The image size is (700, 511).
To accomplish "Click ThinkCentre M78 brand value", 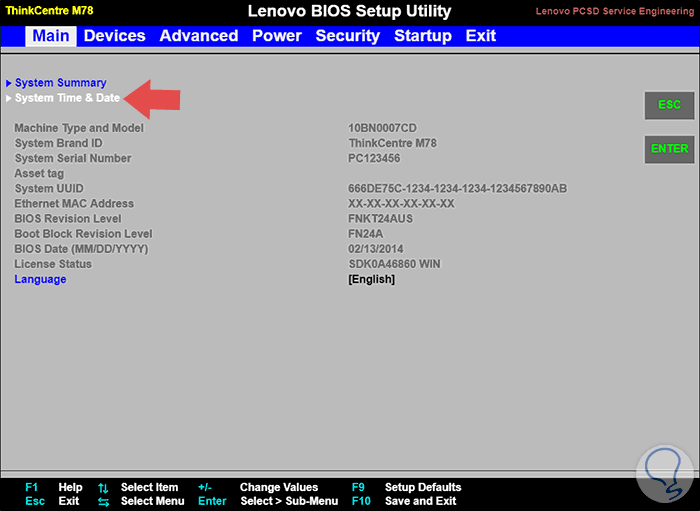I will point(392,143).
